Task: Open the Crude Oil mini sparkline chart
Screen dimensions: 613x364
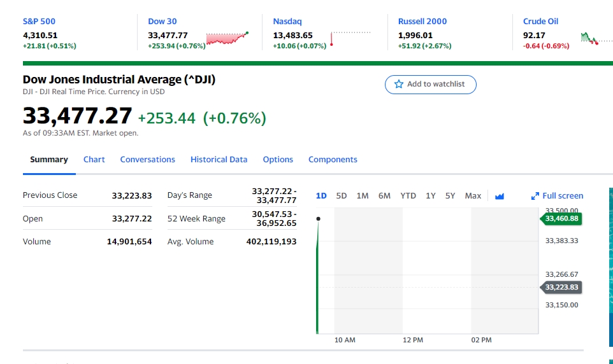Action: 596,38
